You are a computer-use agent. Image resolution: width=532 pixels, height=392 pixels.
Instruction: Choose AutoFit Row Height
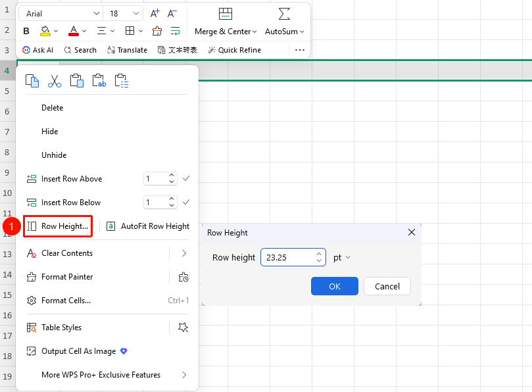148,226
